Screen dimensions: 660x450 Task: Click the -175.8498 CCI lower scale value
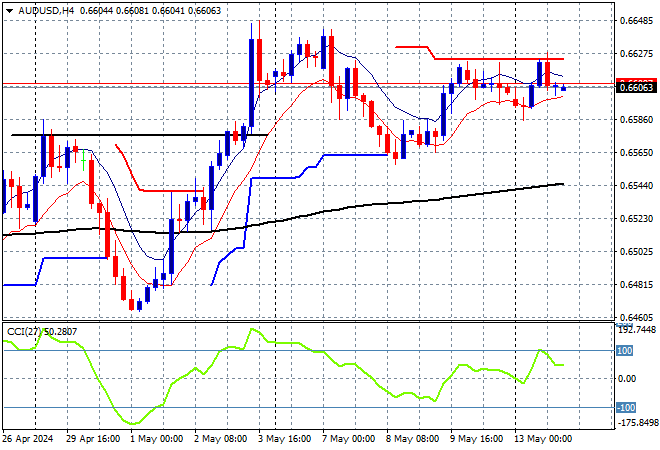[x=637, y=422]
